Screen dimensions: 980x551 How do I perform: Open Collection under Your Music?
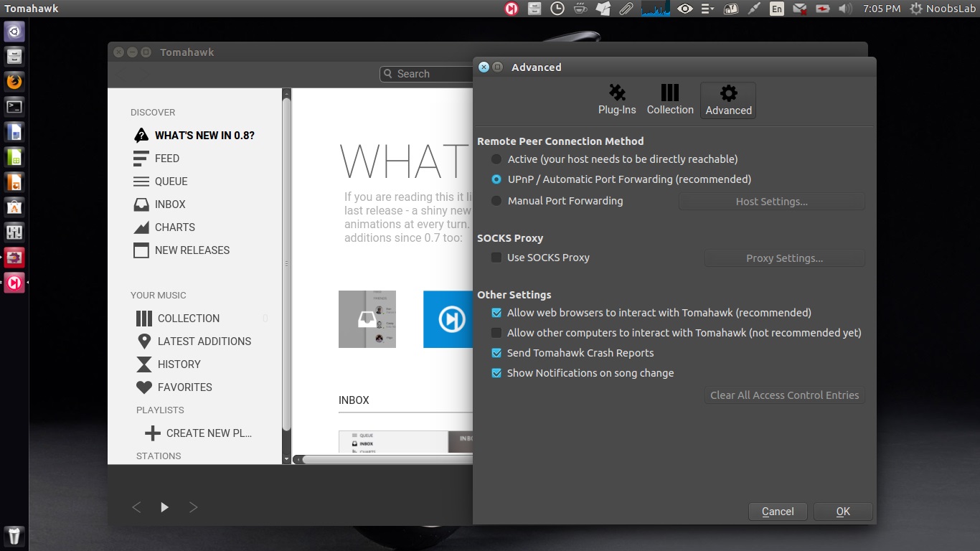pos(178,318)
